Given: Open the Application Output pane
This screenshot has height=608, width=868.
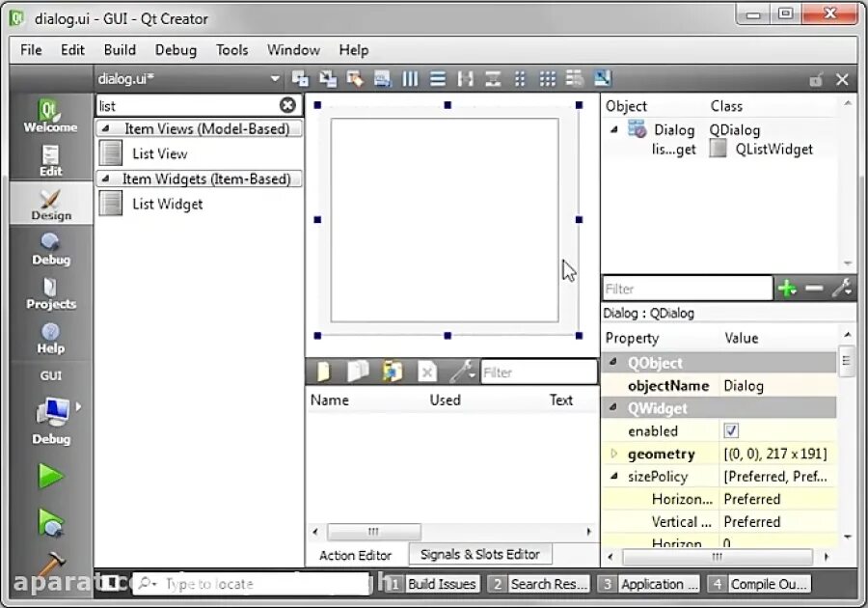Looking at the screenshot, I should [x=649, y=584].
